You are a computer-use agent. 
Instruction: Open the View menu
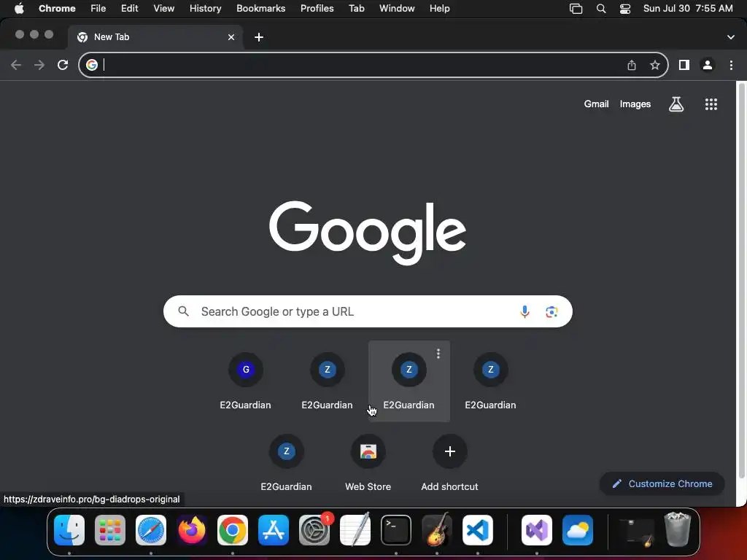164,9
